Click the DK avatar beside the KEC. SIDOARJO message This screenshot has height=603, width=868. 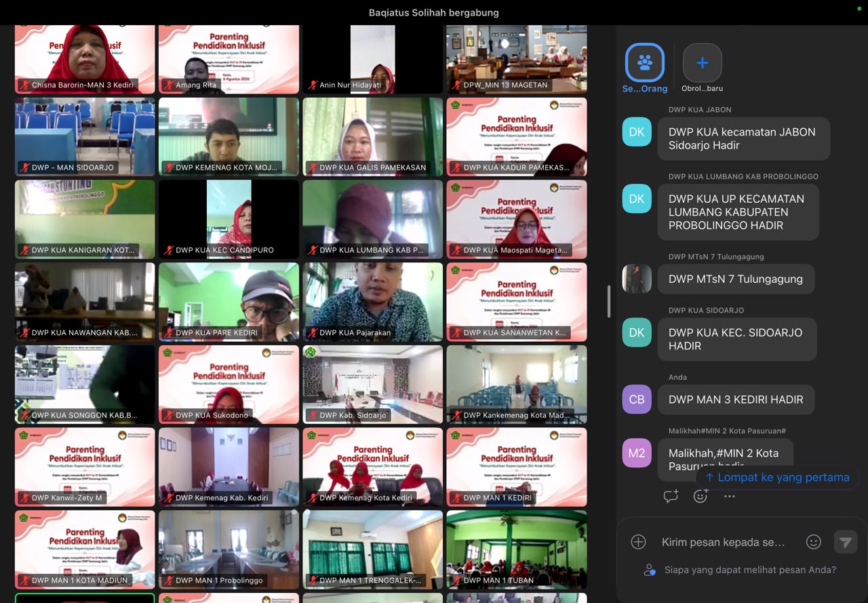click(x=637, y=332)
